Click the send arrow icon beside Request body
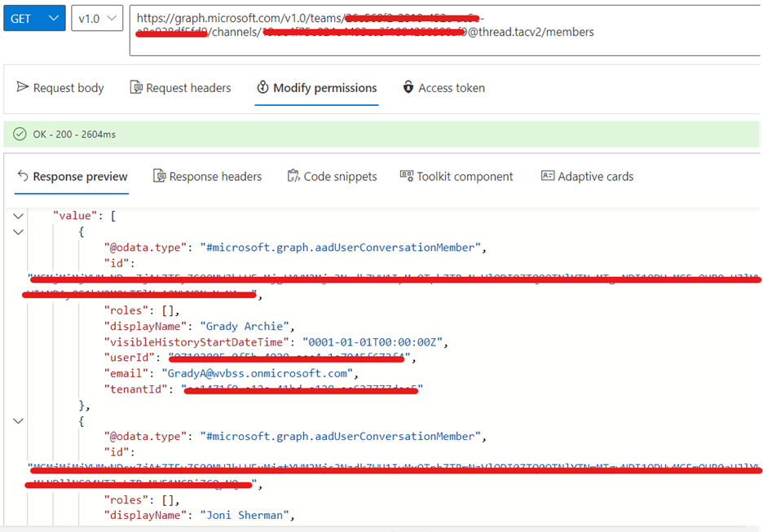 click(22, 87)
